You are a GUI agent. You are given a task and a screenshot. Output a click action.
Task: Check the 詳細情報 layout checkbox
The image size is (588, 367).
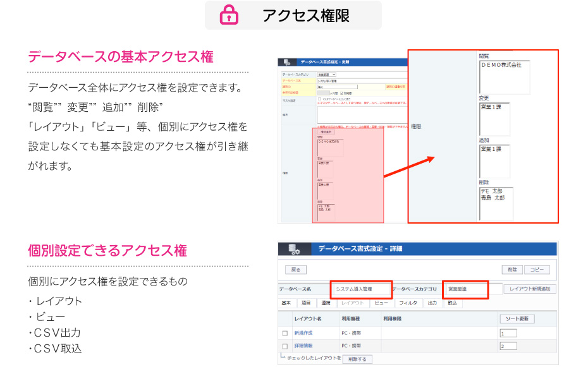point(285,346)
